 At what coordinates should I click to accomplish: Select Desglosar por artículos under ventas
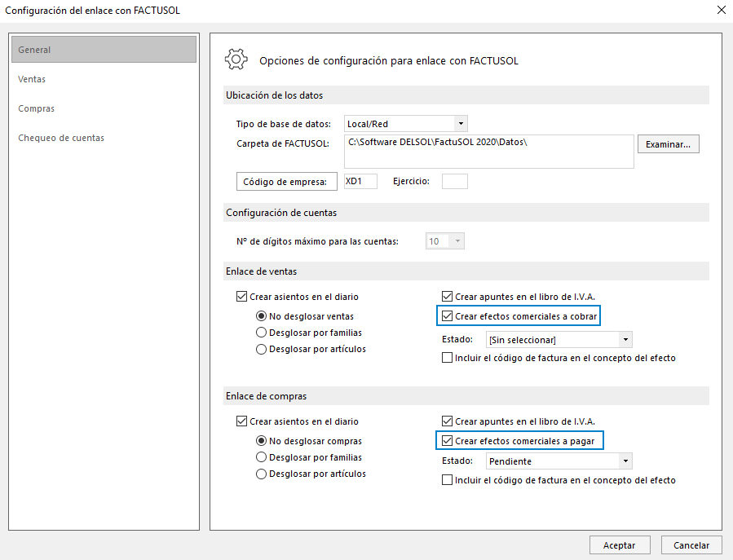[x=311, y=349]
